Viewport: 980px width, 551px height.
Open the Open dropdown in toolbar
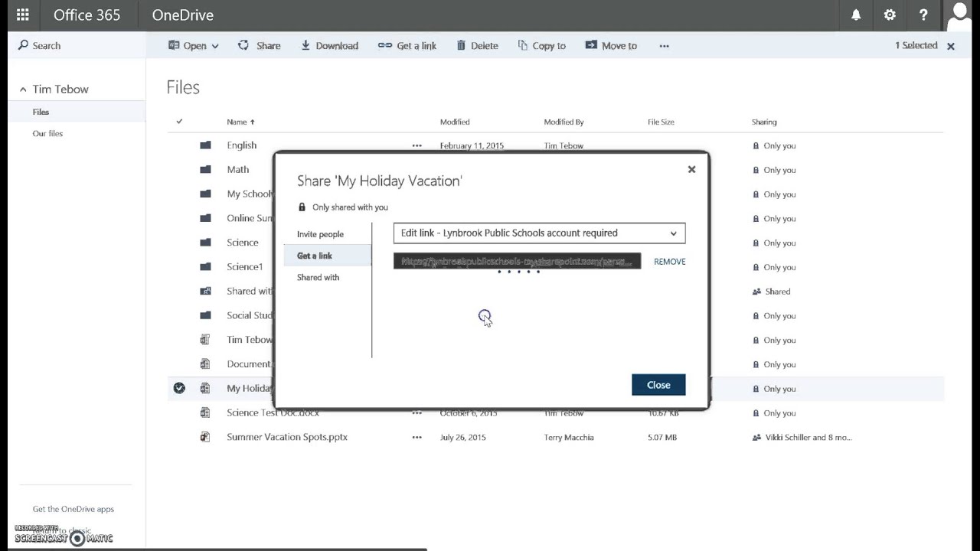194,46
